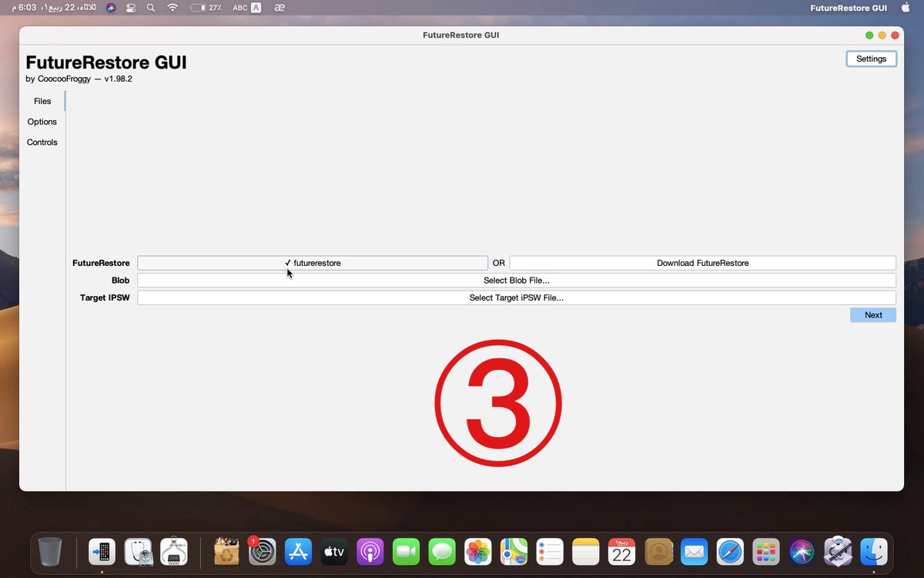This screenshot has height=578, width=924.
Task: Open the App Store from the Dock
Action: point(298,552)
